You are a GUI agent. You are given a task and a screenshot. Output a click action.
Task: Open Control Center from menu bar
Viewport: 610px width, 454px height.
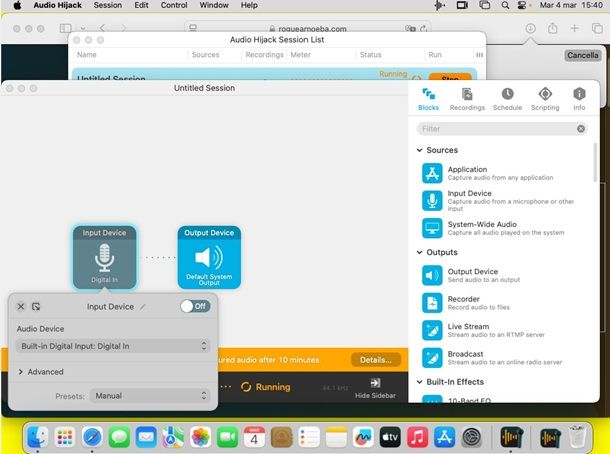(522, 5)
